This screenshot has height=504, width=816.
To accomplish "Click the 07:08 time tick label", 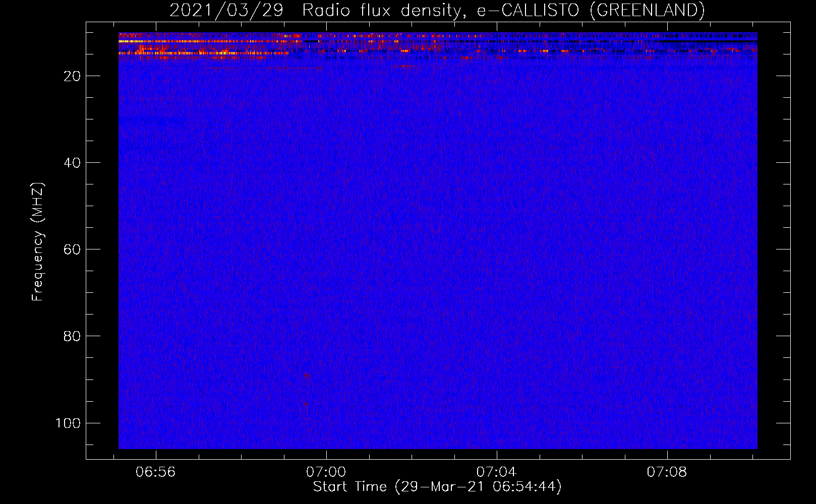I will [x=667, y=472].
